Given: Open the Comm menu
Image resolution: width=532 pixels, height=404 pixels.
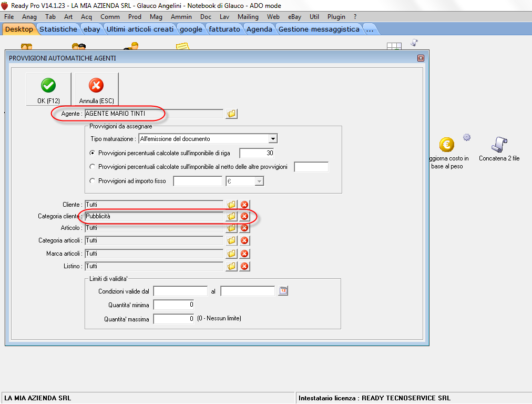Looking at the screenshot, I should click(110, 17).
